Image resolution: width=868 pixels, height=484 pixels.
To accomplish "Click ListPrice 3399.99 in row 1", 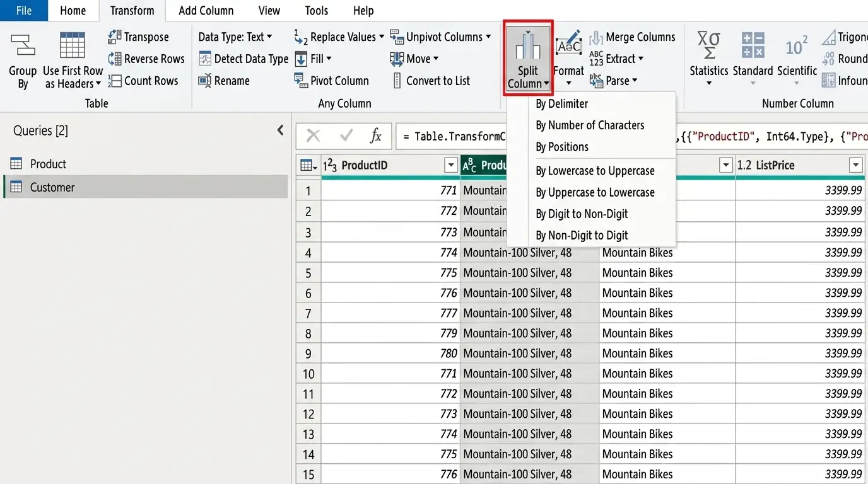I will [800, 190].
